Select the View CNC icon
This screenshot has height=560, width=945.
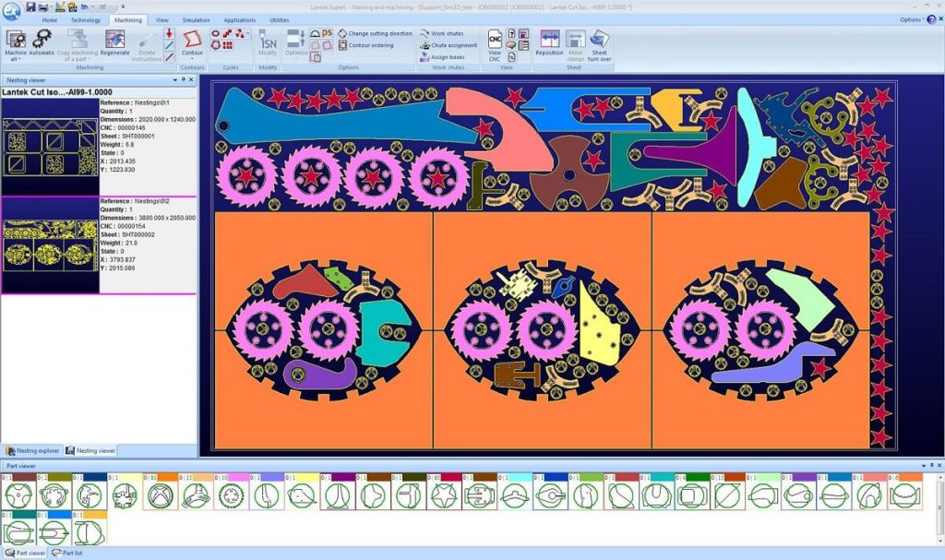pos(493,38)
